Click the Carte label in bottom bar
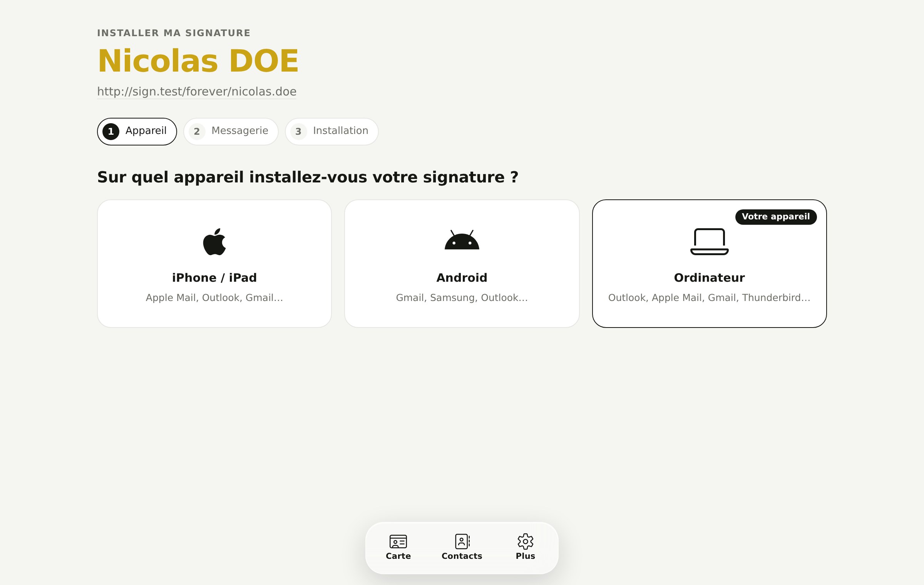Screen dimensions: 924x585 coord(398,556)
